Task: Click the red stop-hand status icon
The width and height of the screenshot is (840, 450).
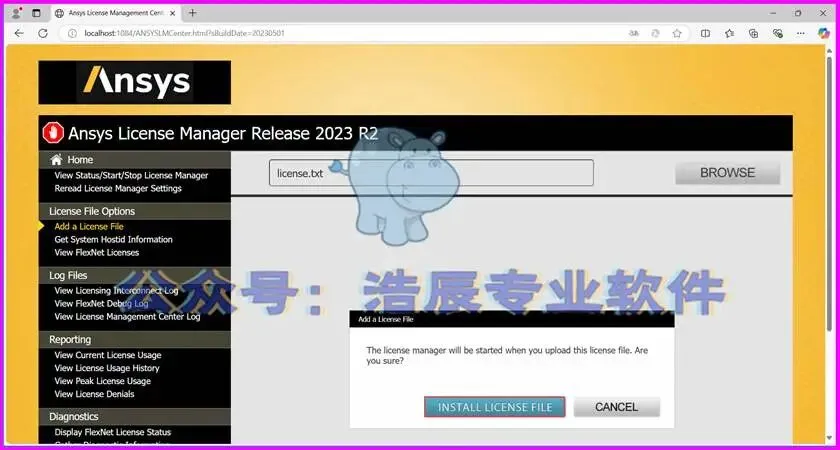Action: [x=53, y=133]
